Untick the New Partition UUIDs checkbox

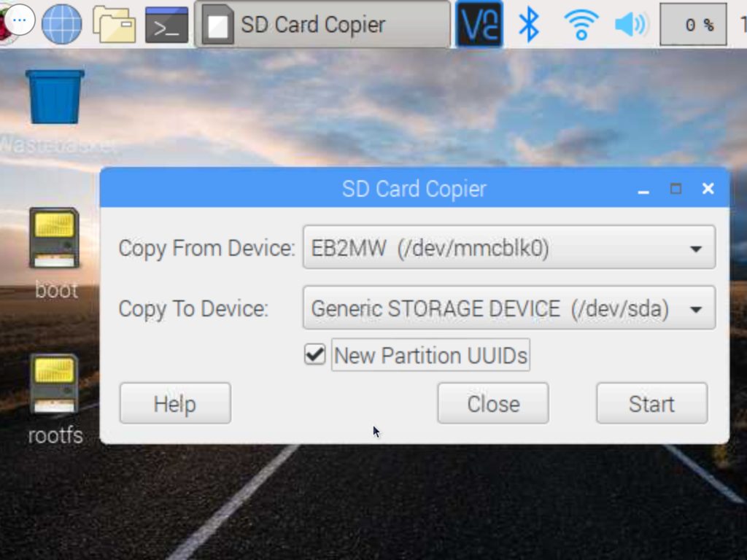[x=314, y=355]
